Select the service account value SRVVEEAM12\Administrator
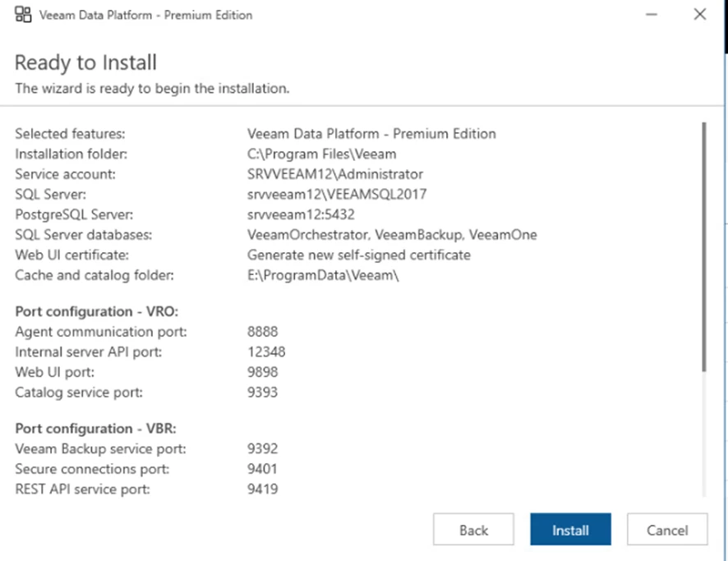The width and height of the screenshot is (728, 561). (334, 174)
